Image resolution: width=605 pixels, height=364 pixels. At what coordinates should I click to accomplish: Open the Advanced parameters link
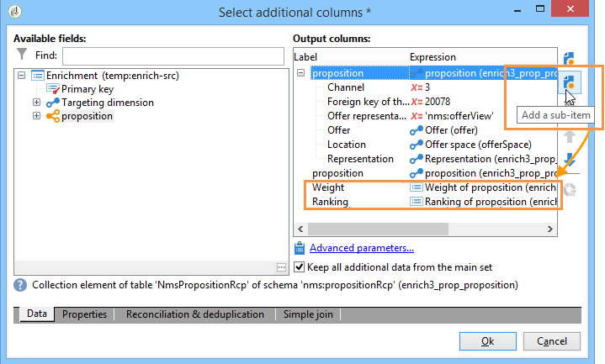pyautogui.click(x=362, y=248)
